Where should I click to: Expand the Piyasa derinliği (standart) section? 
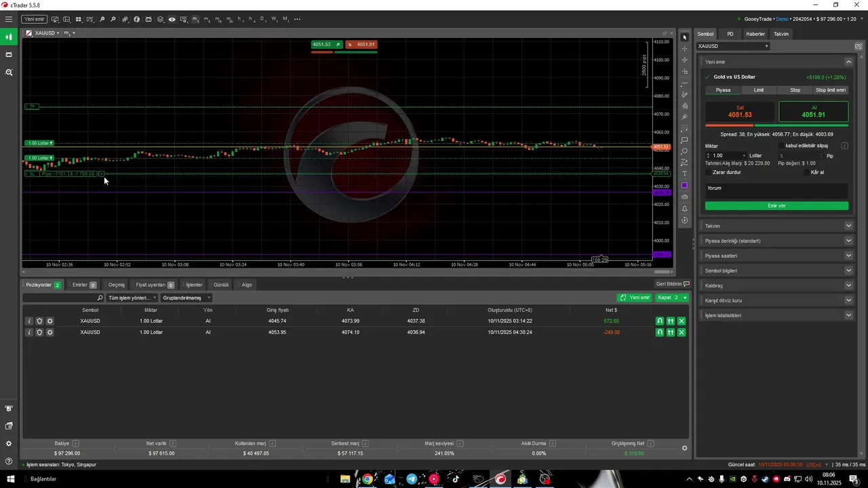click(848, 241)
